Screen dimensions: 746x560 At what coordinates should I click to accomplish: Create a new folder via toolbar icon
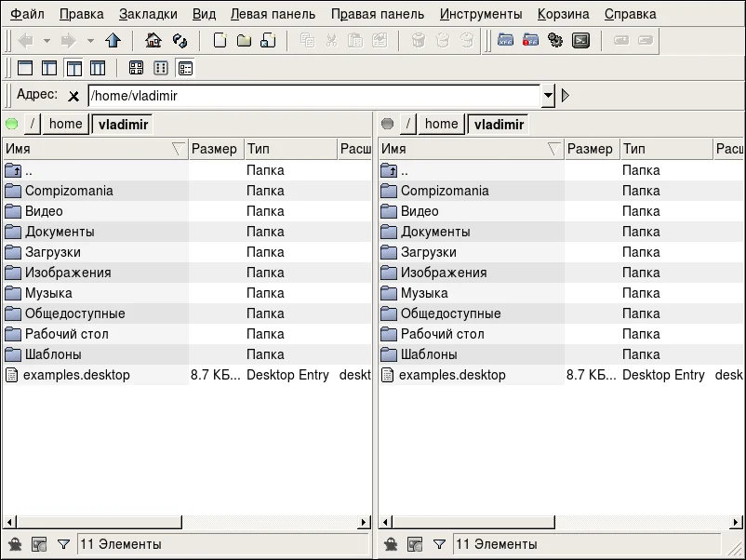coord(243,41)
